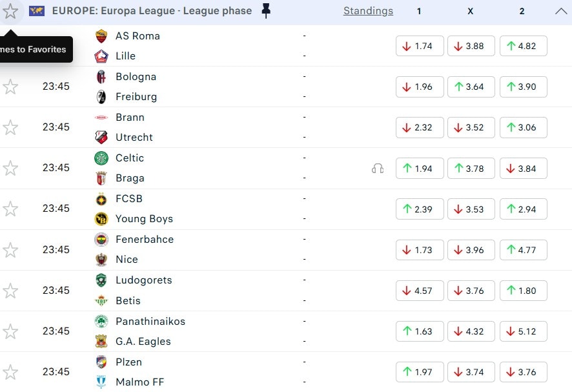Click the headphones audio icon for Celtic match
The width and height of the screenshot is (572, 392).
(378, 168)
